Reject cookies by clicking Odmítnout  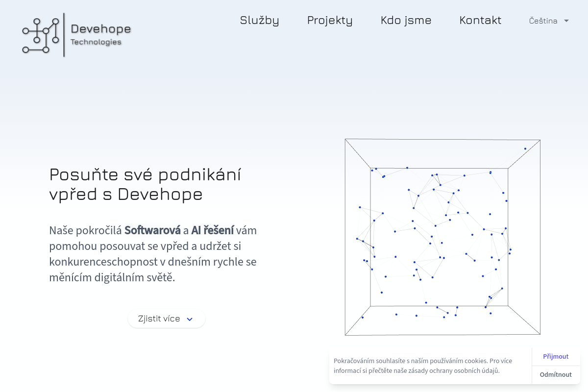(556, 374)
